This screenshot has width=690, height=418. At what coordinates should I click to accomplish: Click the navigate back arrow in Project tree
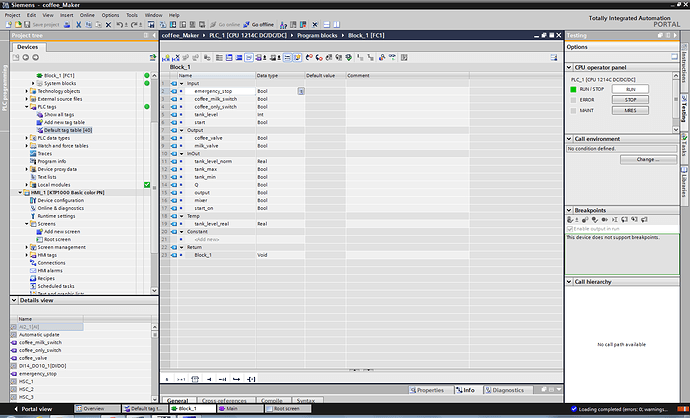click(x=26, y=58)
